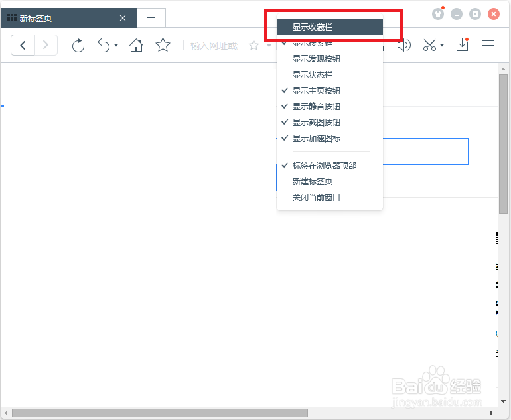The height and width of the screenshot is (420, 511).
Task: Uncheck 显示加速图标 option
Action: pos(329,139)
